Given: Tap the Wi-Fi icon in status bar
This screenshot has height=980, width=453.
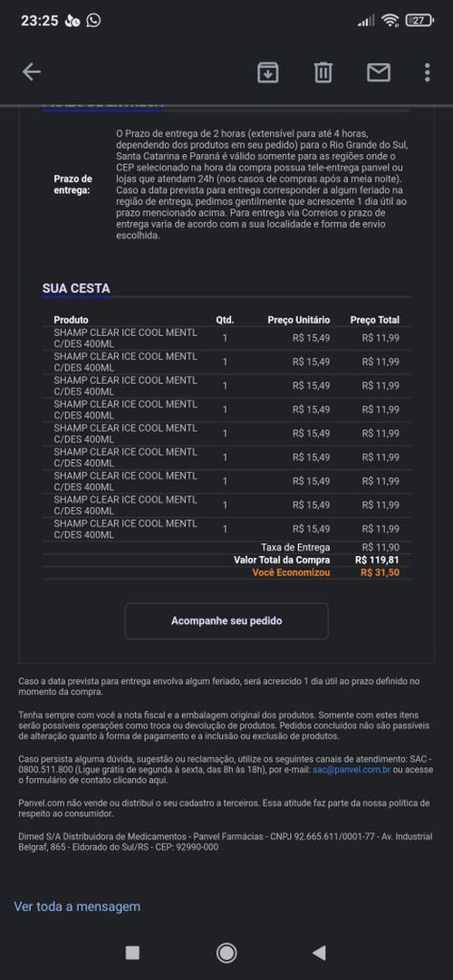Looking at the screenshot, I should (390, 21).
